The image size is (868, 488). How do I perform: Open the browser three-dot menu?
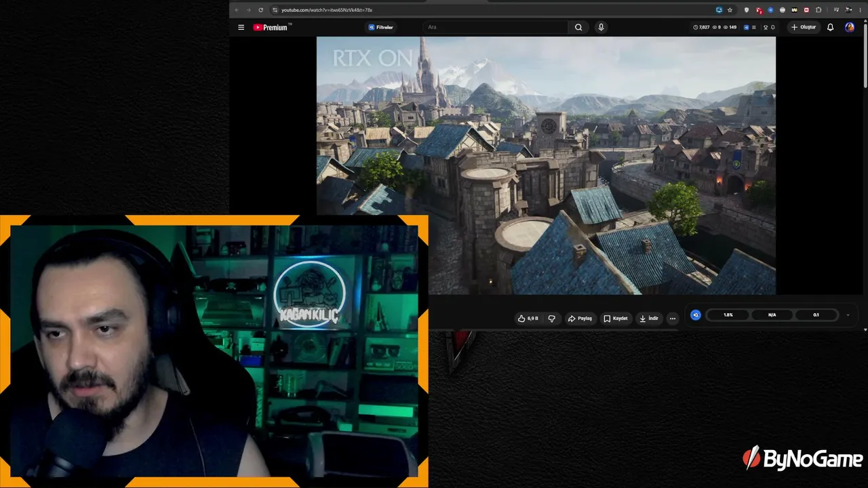(861, 10)
